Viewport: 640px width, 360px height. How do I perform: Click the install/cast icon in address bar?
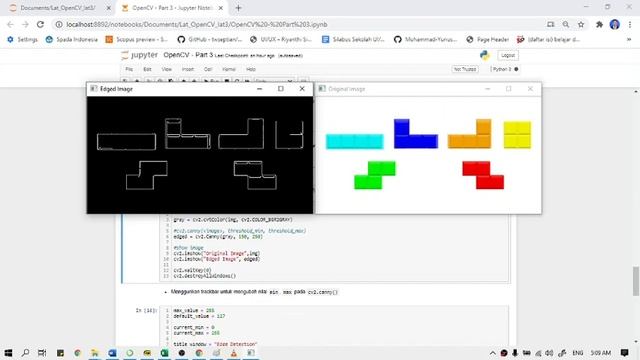[x=551, y=24]
